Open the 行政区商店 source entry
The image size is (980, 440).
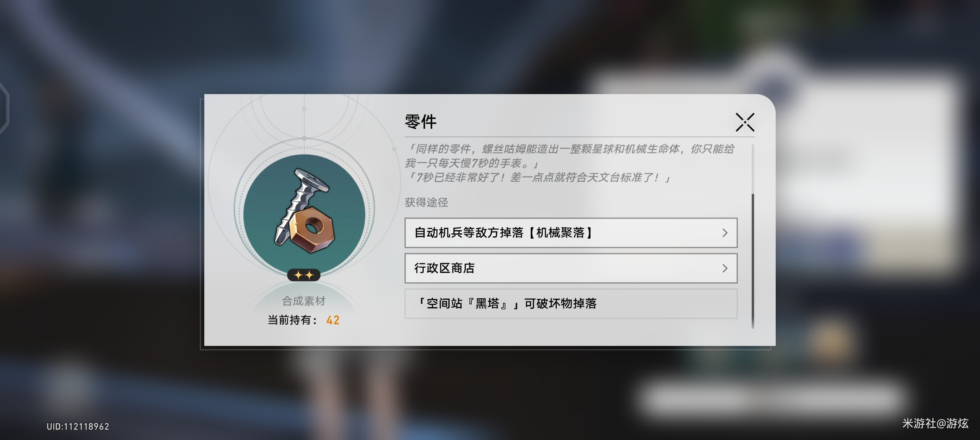point(571,268)
